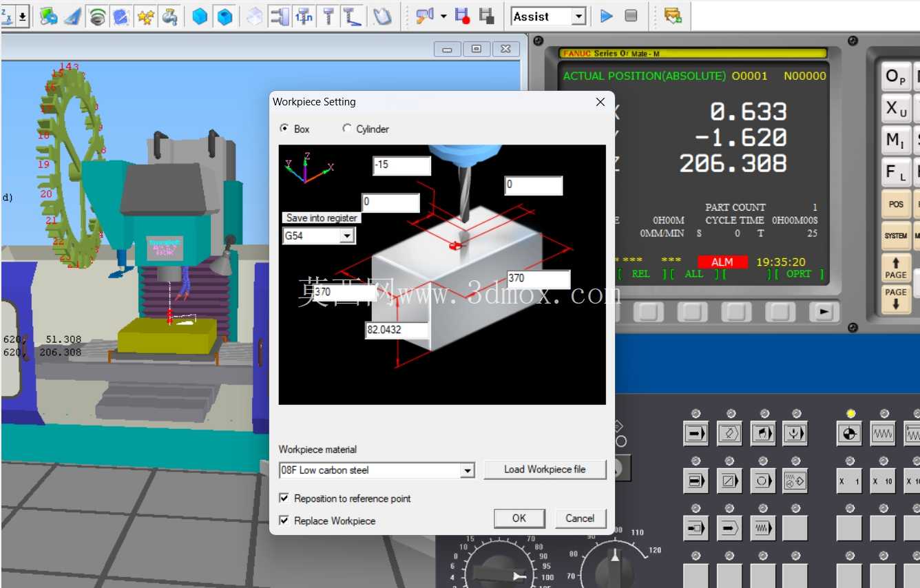Click the translucent cube toolbar icon
The width and height of the screenshot is (920, 588).
click(x=254, y=17)
